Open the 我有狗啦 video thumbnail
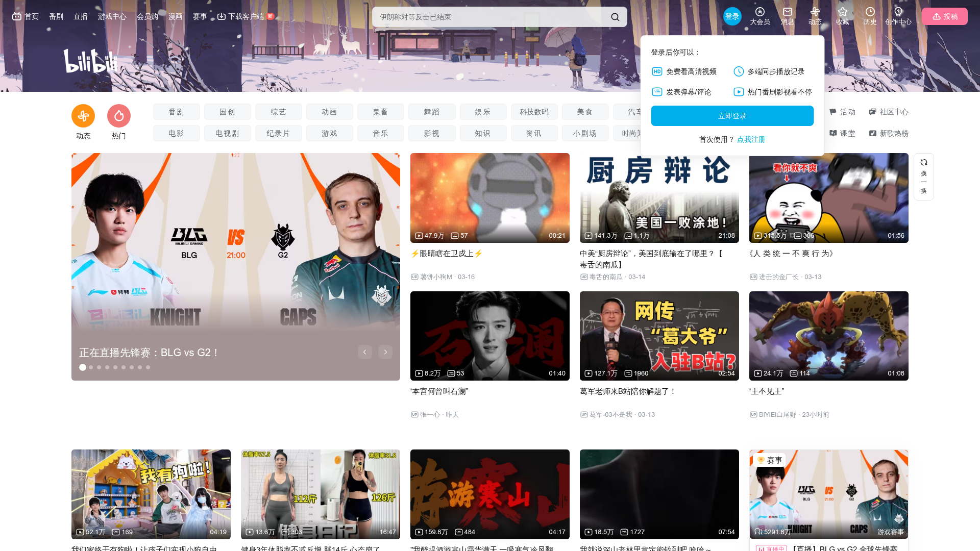This screenshot has height=551, width=980. [151, 494]
